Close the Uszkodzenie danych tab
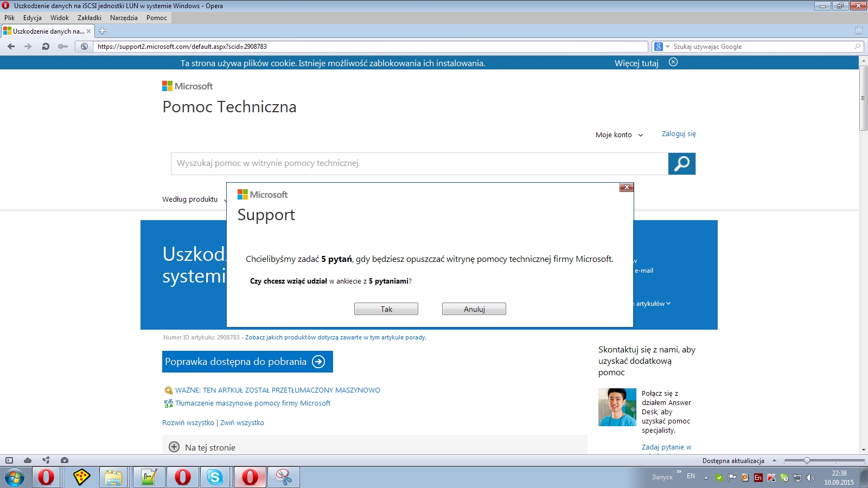 pyautogui.click(x=89, y=31)
